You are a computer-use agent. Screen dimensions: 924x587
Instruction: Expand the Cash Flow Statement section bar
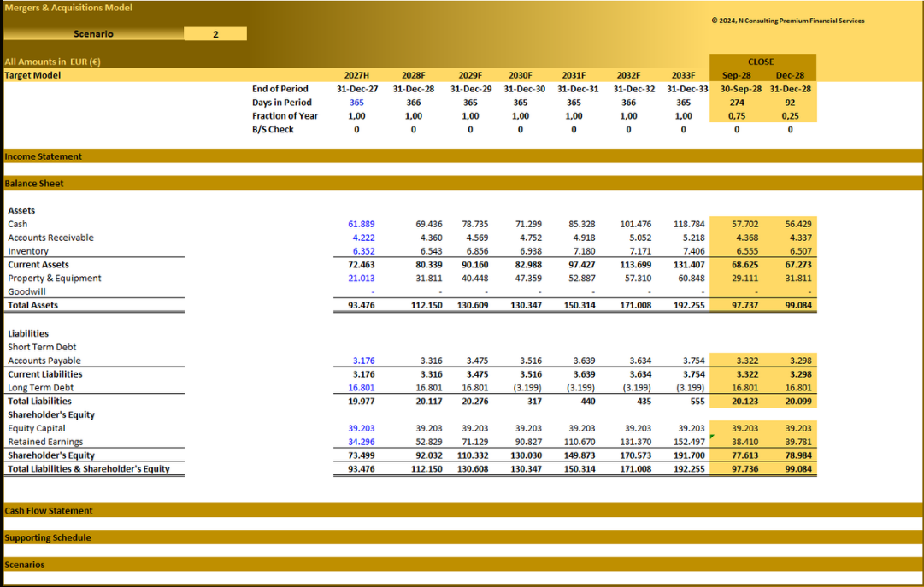462,510
